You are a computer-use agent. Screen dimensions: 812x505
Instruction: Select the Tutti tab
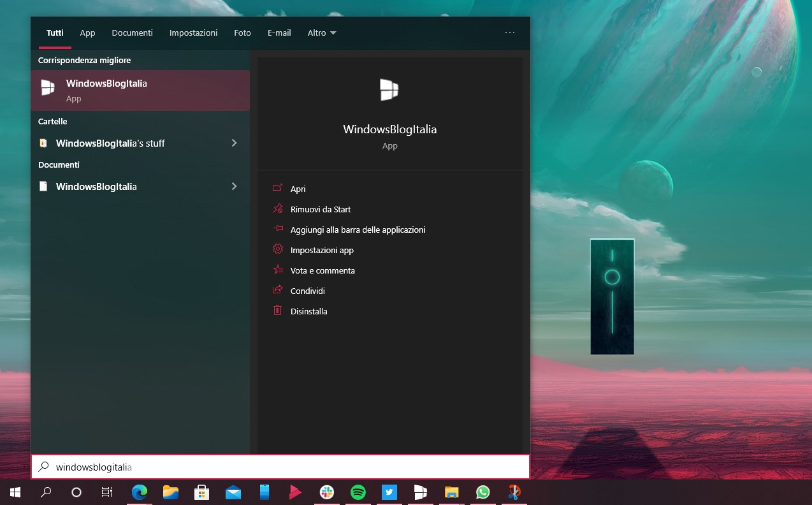55,33
